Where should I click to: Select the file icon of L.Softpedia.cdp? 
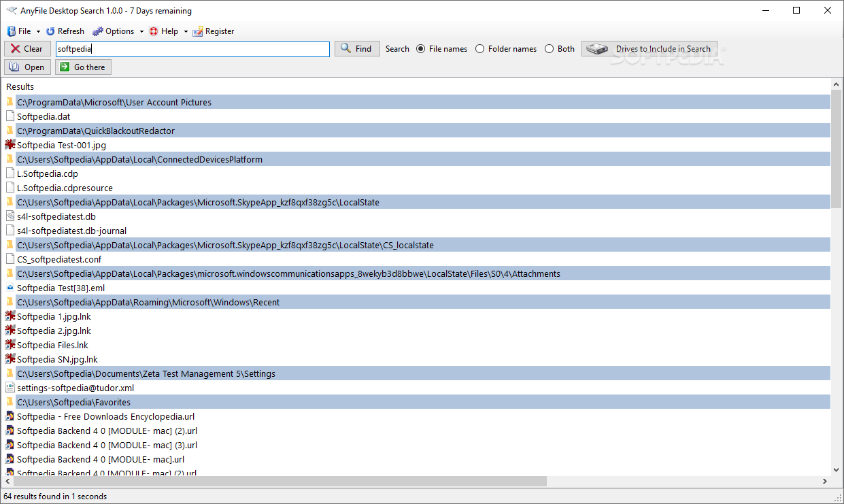10,173
